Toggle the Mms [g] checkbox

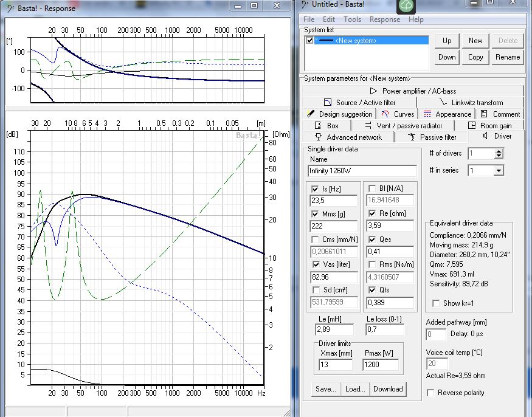pyautogui.click(x=315, y=214)
